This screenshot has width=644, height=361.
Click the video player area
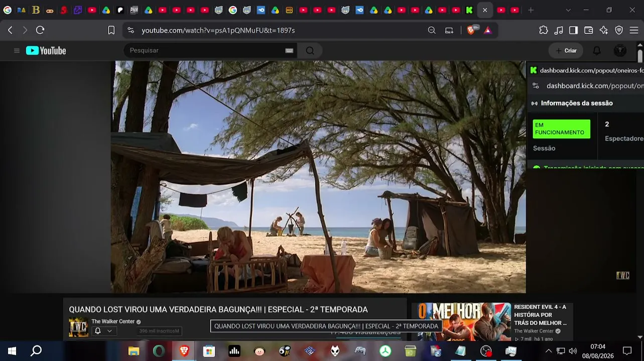point(318,177)
